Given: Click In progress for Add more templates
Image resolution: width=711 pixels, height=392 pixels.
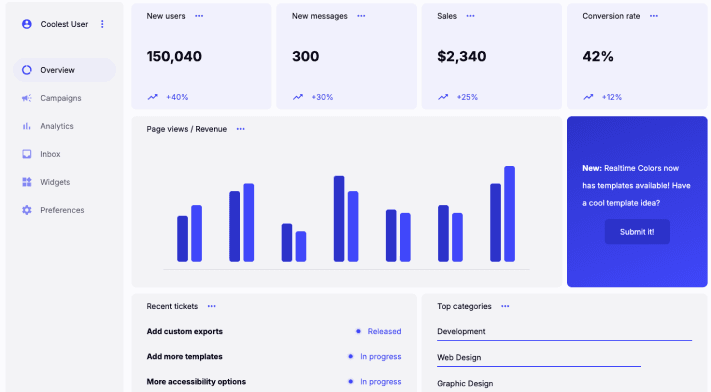Looking at the screenshot, I should (x=380, y=357).
